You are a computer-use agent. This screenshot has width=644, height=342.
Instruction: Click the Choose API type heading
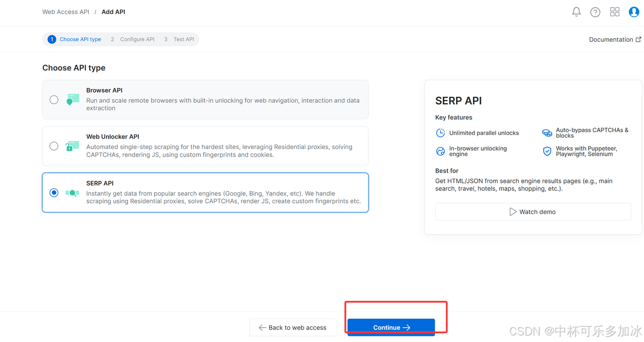(74, 68)
